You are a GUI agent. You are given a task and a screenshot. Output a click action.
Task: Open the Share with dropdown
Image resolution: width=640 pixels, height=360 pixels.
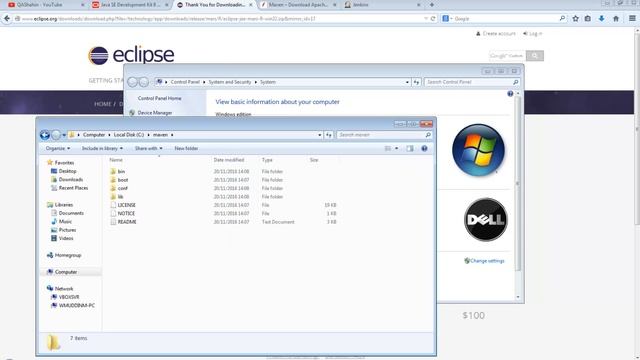[149, 149]
